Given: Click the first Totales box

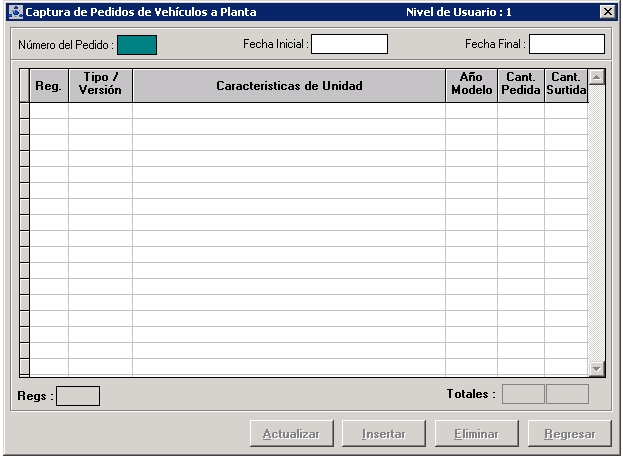Looking at the screenshot, I should point(523,394).
